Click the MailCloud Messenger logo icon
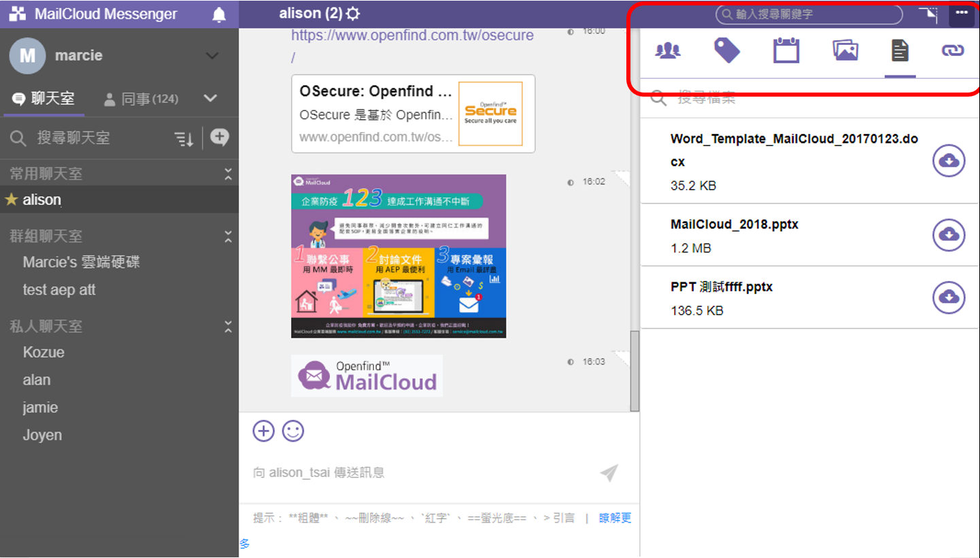Image resolution: width=980 pixels, height=558 pixels. [17, 14]
